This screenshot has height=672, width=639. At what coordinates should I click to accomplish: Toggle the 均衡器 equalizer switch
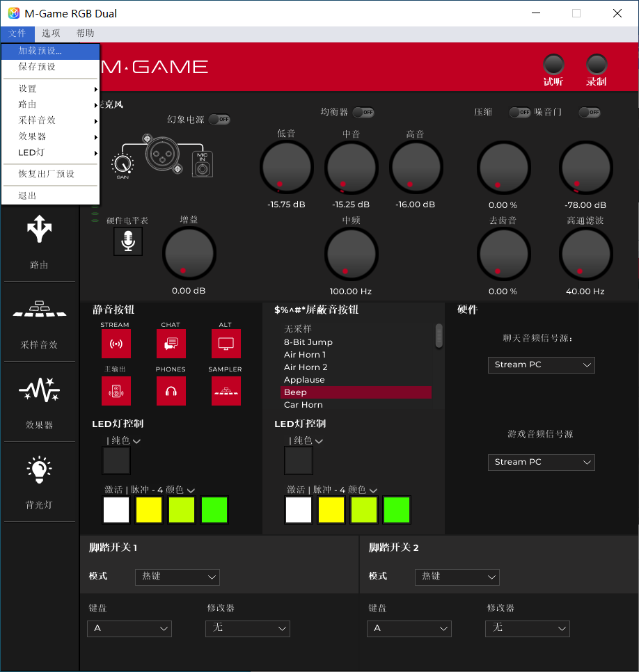pyautogui.click(x=363, y=112)
